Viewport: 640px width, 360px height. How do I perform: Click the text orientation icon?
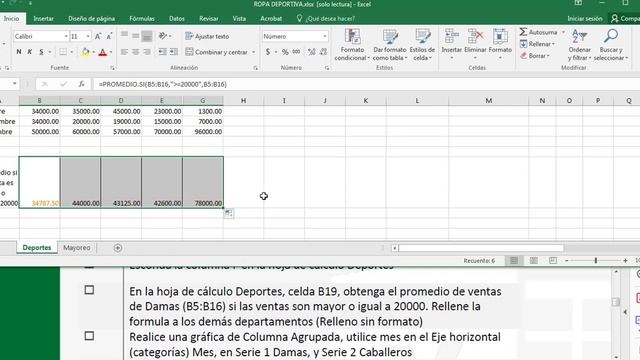163,36
